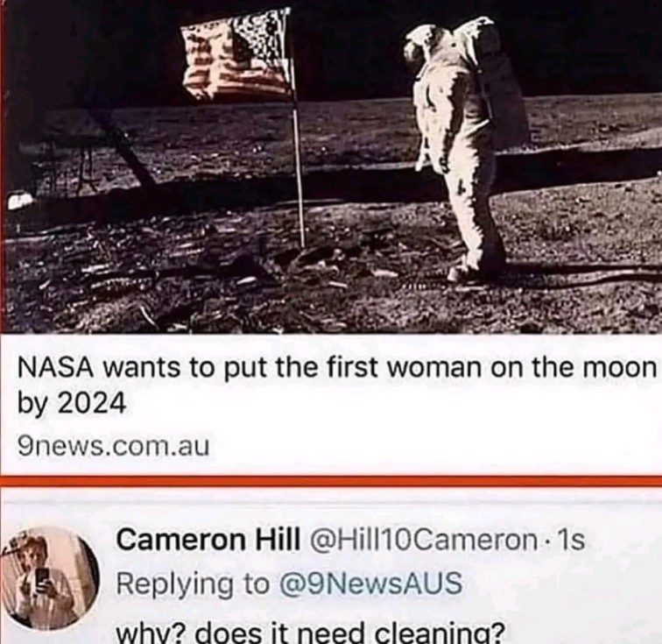Image resolution: width=662 pixels, height=644 pixels.
Task: Open the NASA first woman headline
Action: click(337, 383)
